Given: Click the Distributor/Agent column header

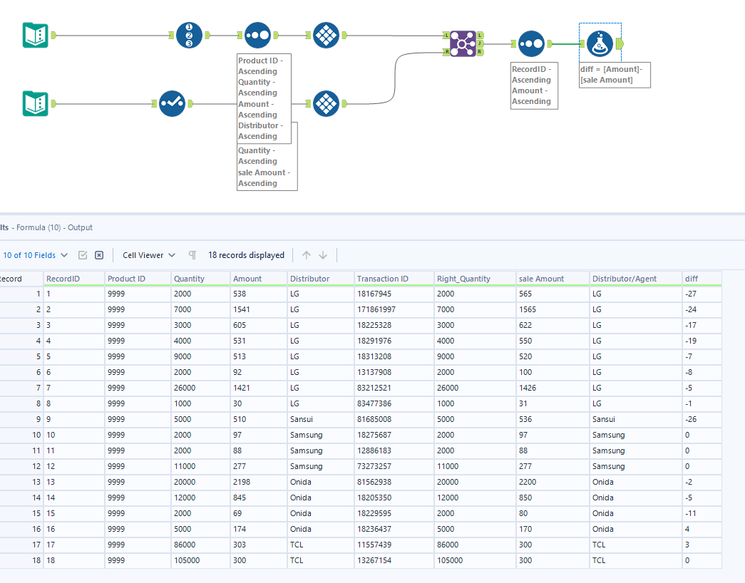Looking at the screenshot, I should coord(636,278).
